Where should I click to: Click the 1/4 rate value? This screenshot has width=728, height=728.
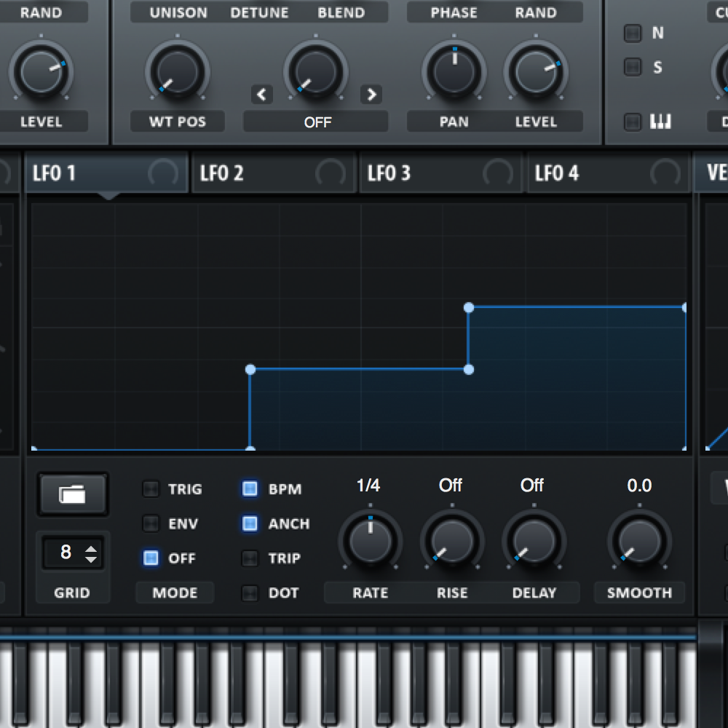368,485
